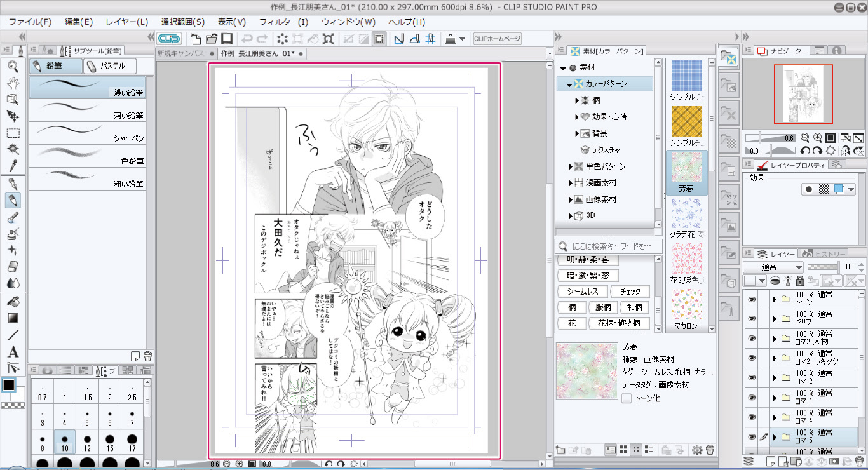This screenshot has height=470, width=868.
Task: Create a new canvas from toolbar
Action: pyautogui.click(x=196, y=39)
